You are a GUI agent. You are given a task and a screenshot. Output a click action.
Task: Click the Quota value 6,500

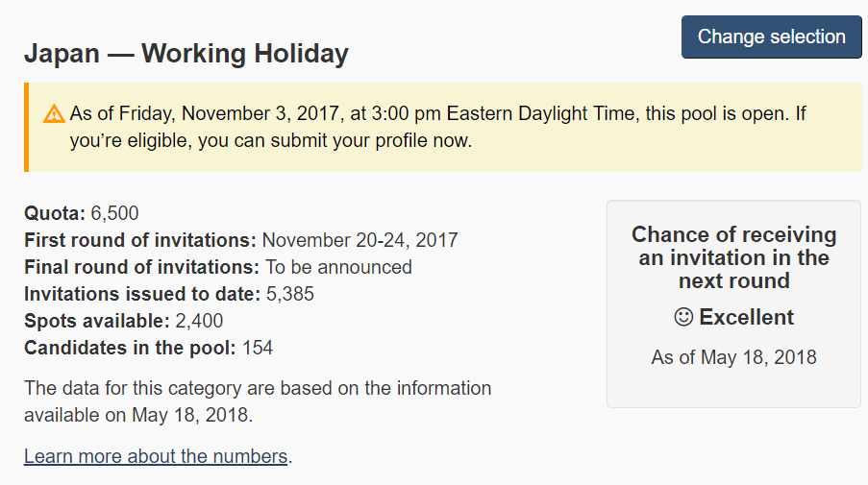[114, 213]
